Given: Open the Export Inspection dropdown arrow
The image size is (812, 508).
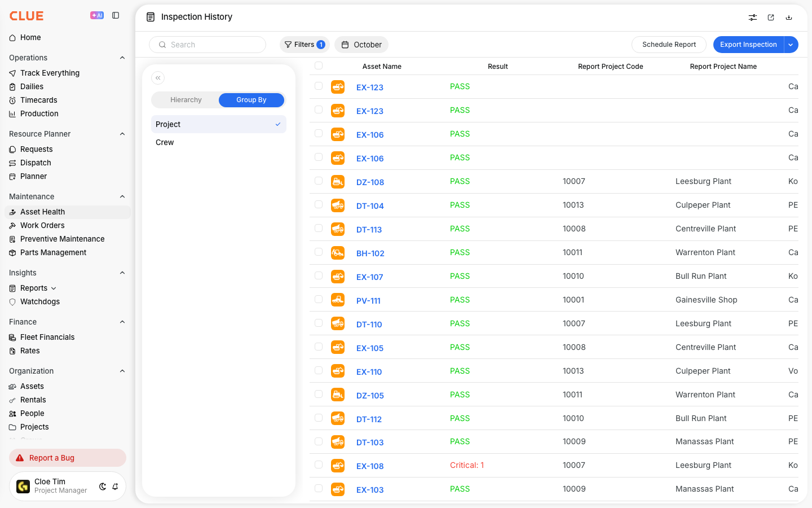Looking at the screenshot, I should click(791, 45).
